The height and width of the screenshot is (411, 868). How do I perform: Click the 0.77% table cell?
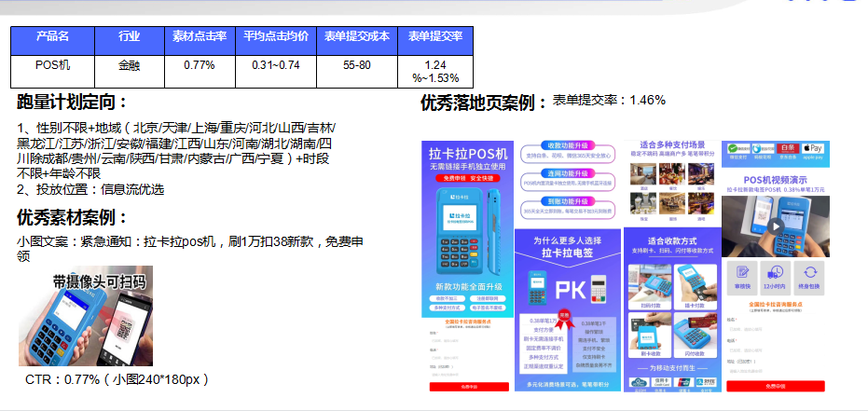coord(200,72)
